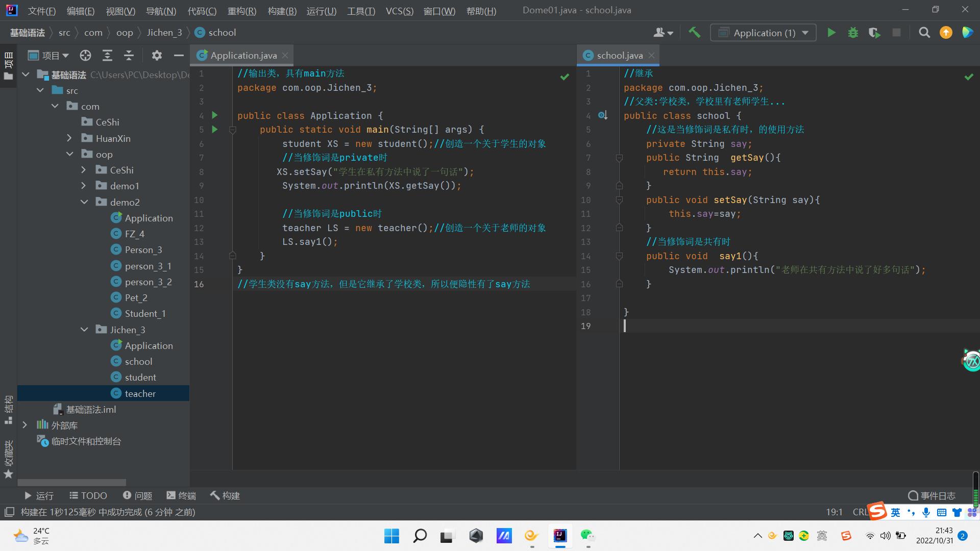Viewport: 980px width, 551px height.
Task: Click the green Run Application button
Action: [831, 33]
